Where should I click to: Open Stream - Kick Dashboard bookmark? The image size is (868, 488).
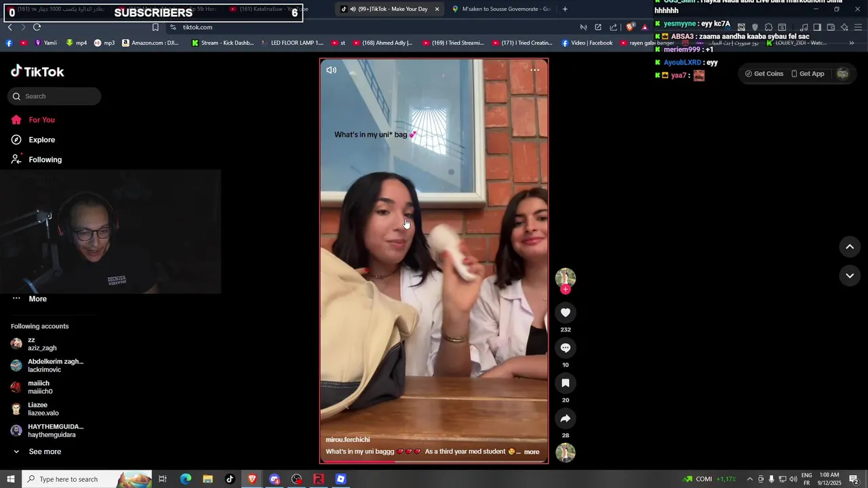[223, 43]
